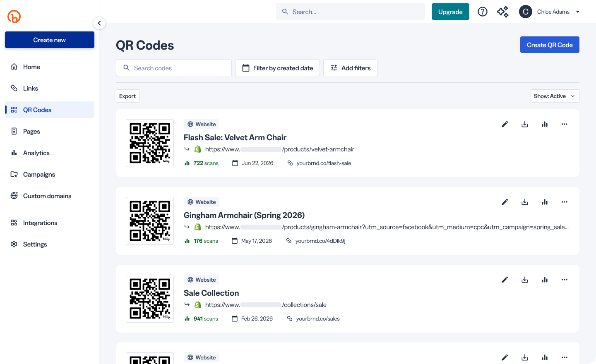Image resolution: width=596 pixels, height=364 pixels.
Task: Open Custom domains in the sidebar
Action: pos(50,196)
